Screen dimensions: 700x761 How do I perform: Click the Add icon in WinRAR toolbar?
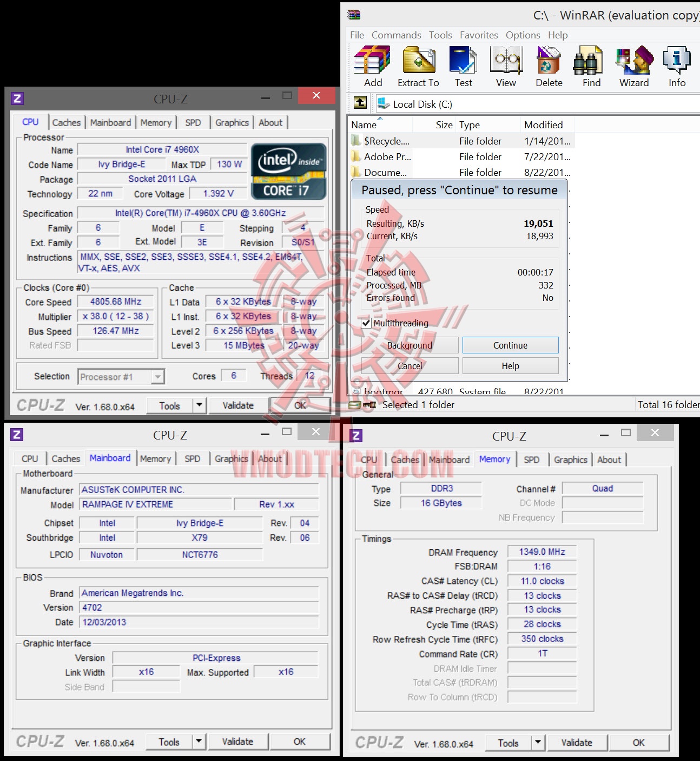[373, 60]
